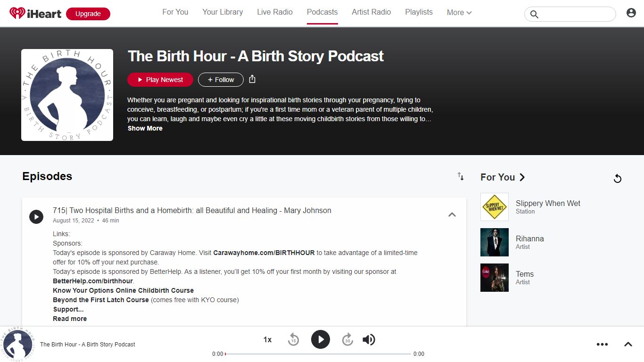644x362 pixels.
Task: Open the BetterHelp.com/birthhour link
Action: 93,281
